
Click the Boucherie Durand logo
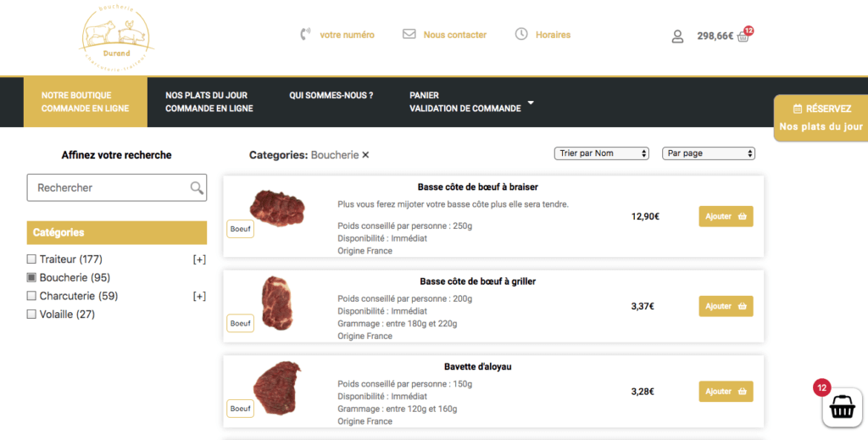tap(115, 39)
